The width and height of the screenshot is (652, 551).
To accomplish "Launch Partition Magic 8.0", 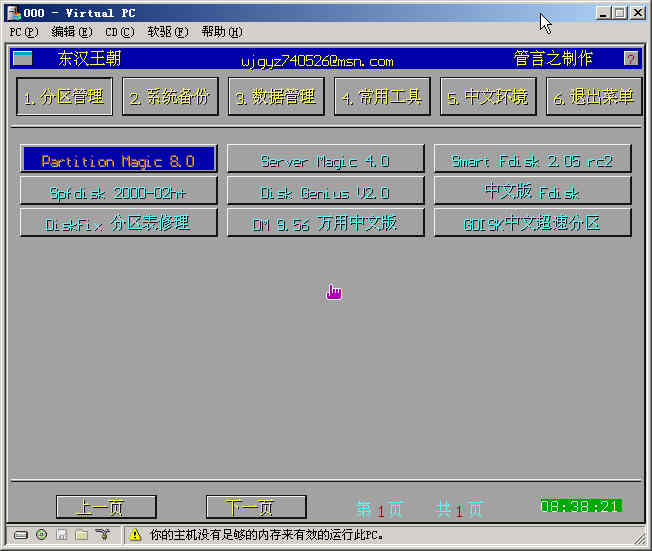I will [119, 158].
